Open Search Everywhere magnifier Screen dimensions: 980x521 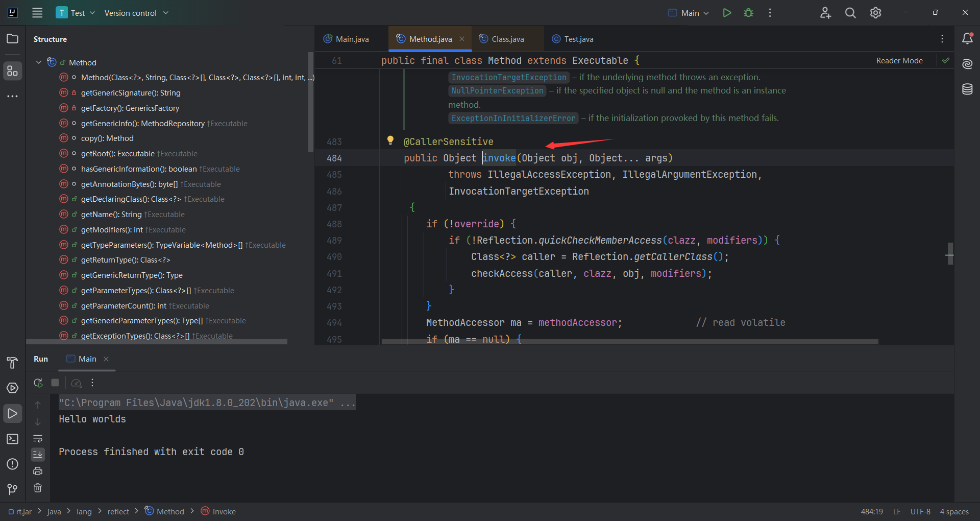(850, 13)
